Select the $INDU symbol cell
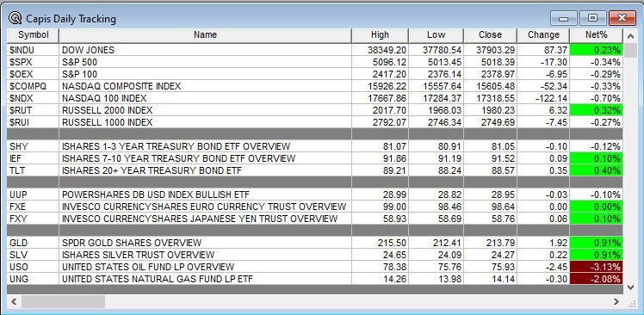Image resolution: width=644 pixels, height=315 pixels. coord(34,50)
